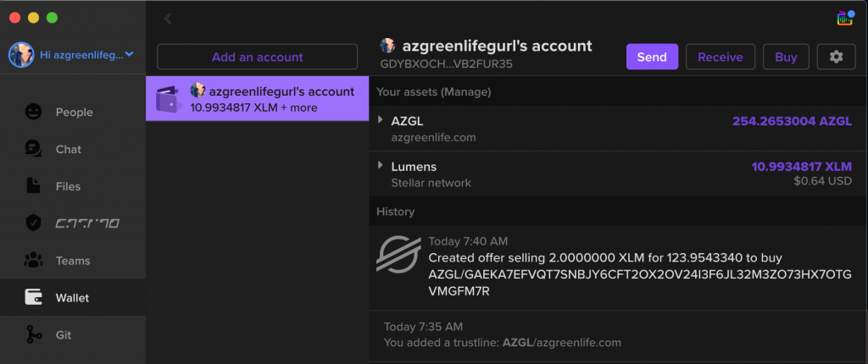Open the People section smiley icon
The image size is (868, 364).
point(33,113)
